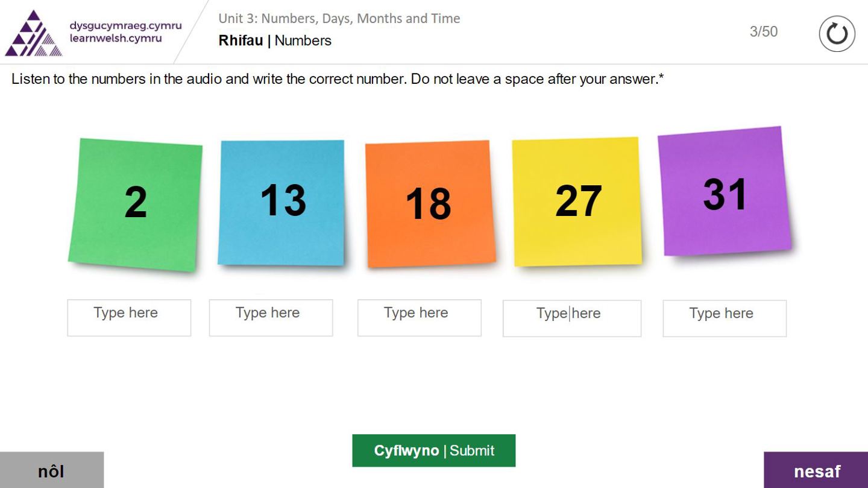Click the Unit 3 title text

[x=339, y=19]
